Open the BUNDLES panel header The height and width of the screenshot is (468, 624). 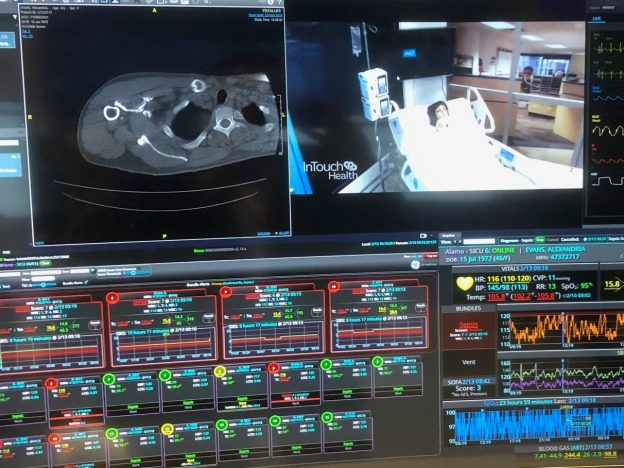point(468,308)
